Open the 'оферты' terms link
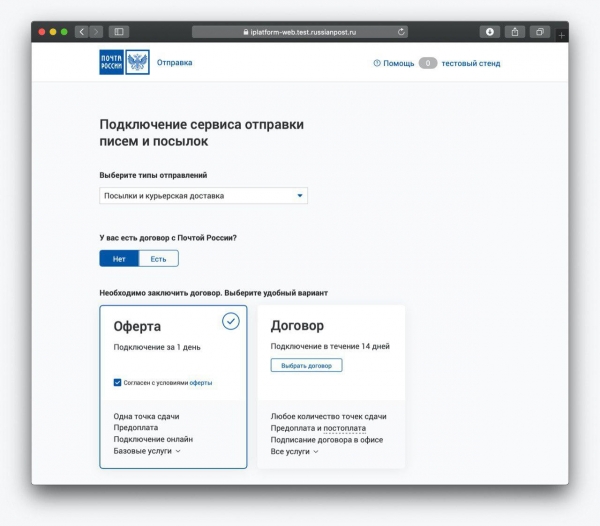This screenshot has height=526, width=600. point(201,382)
